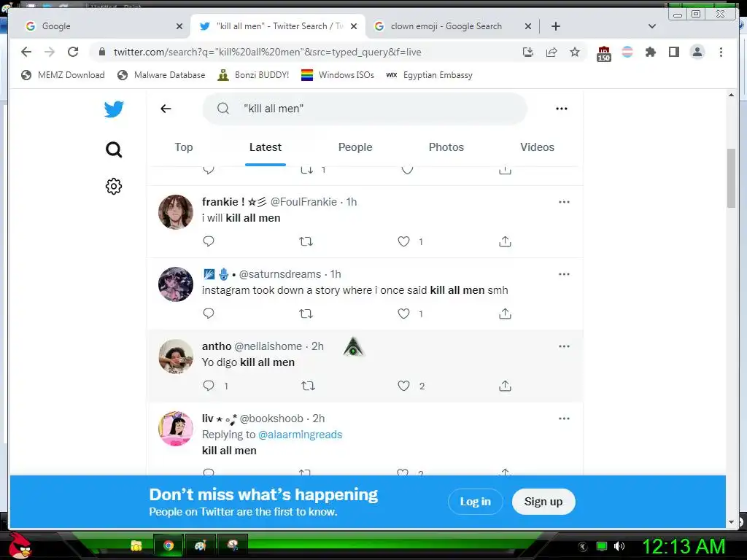Open the Explore search icon in sidebar

click(114, 149)
